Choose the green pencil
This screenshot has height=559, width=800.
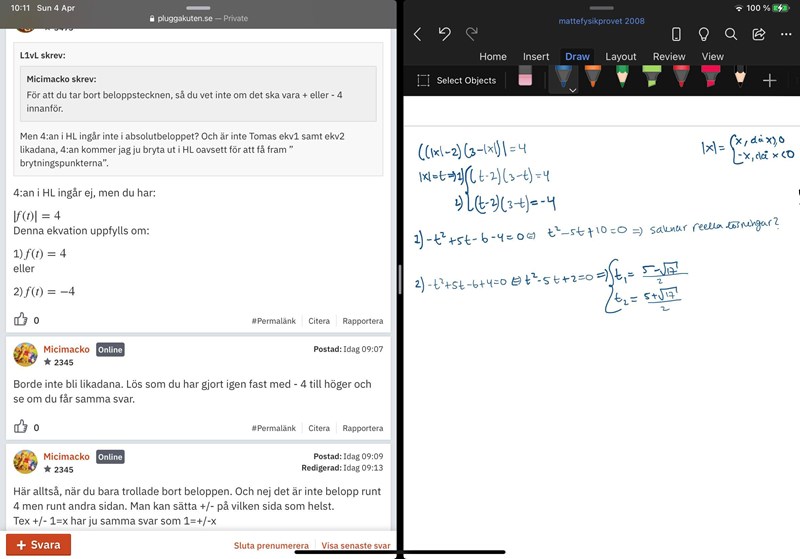(622, 78)
